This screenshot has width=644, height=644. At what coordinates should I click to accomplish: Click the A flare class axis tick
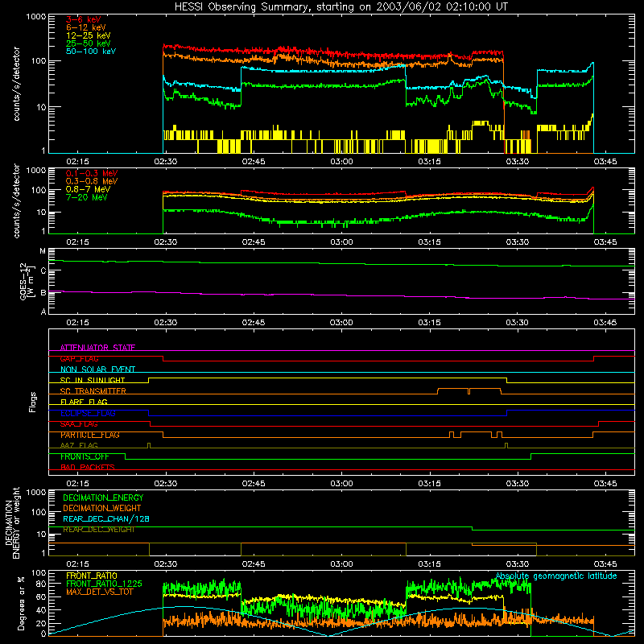(43, 312)
